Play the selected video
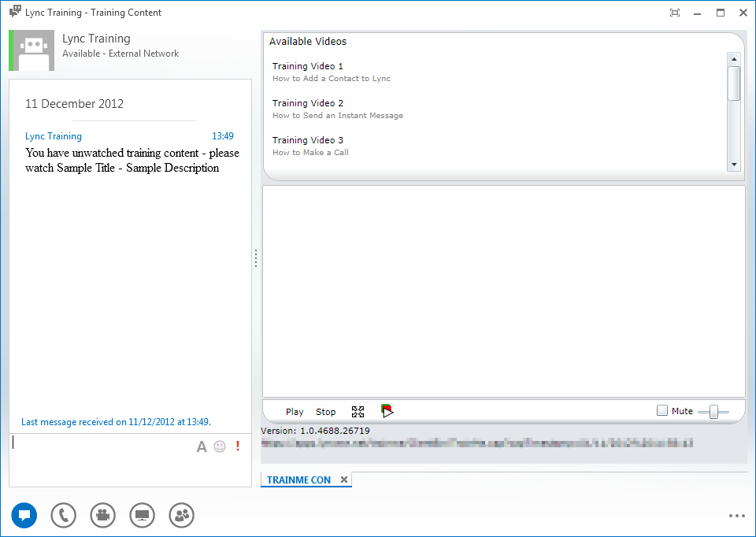Image resolution: width=756 pixels, height=537 pixels. [x=295, y=412]
